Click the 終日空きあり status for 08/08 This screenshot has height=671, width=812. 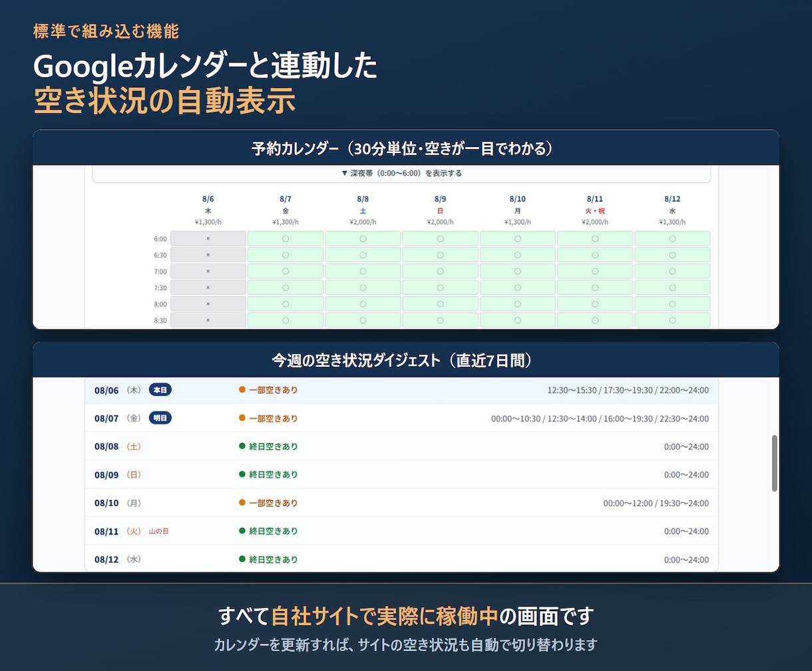[268, 447]
